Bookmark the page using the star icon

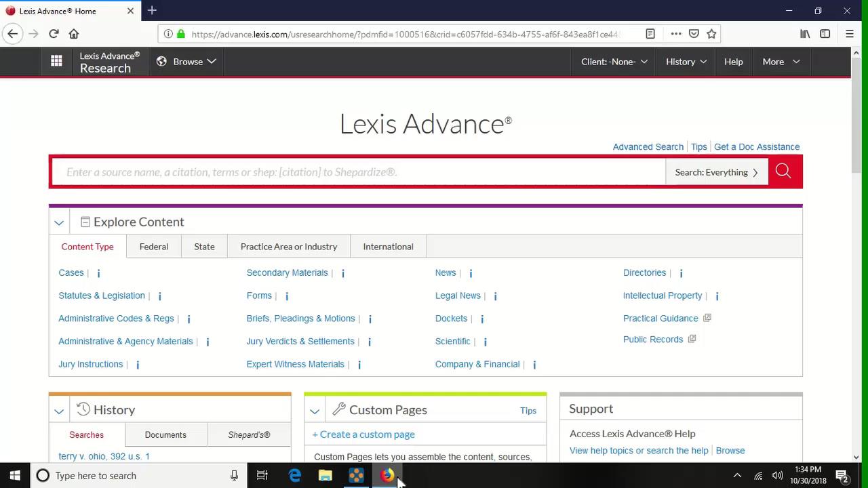710,33
